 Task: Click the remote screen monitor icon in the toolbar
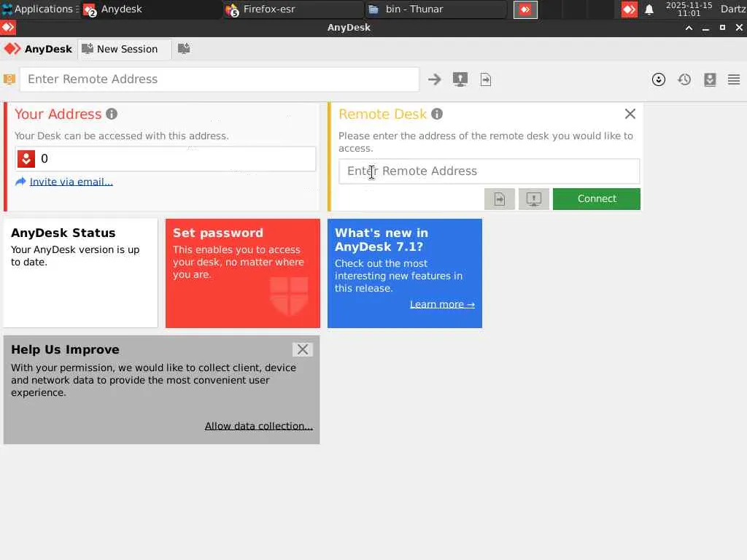pos(460,79)
